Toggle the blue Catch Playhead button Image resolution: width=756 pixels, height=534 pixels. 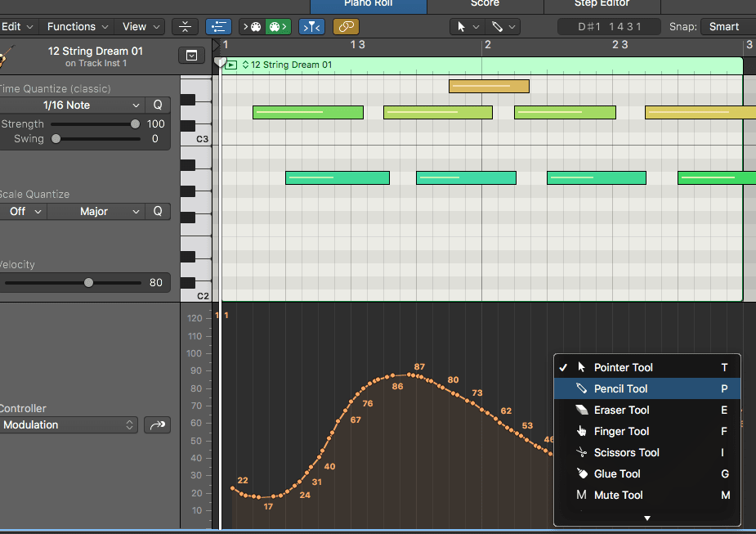point(311,26)
